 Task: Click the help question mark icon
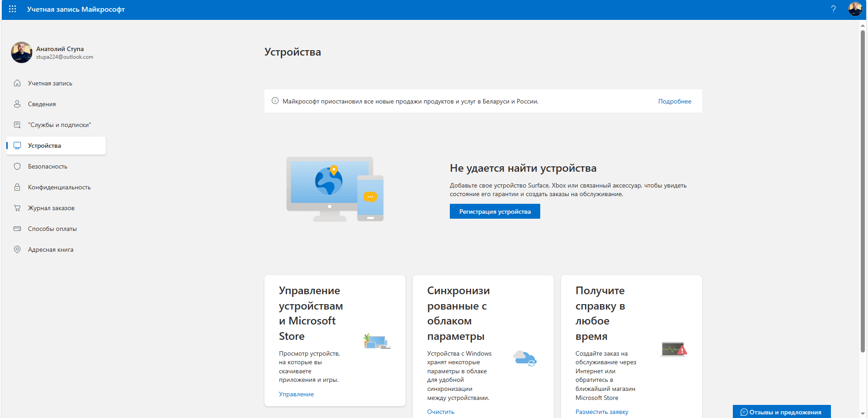833,9
